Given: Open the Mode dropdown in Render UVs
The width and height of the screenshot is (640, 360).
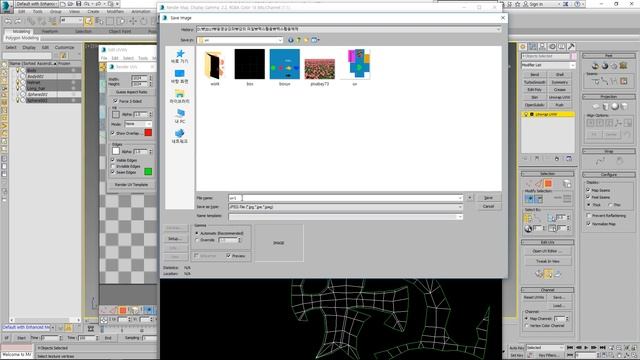Looking at the screenshot, I should click(x=149, y=124).
